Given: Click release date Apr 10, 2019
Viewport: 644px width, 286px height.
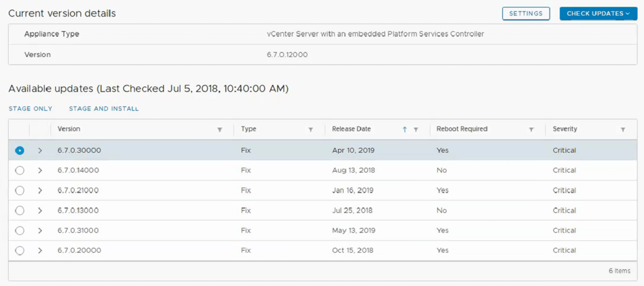Looking at the screenshot, I should coord(353,150).
